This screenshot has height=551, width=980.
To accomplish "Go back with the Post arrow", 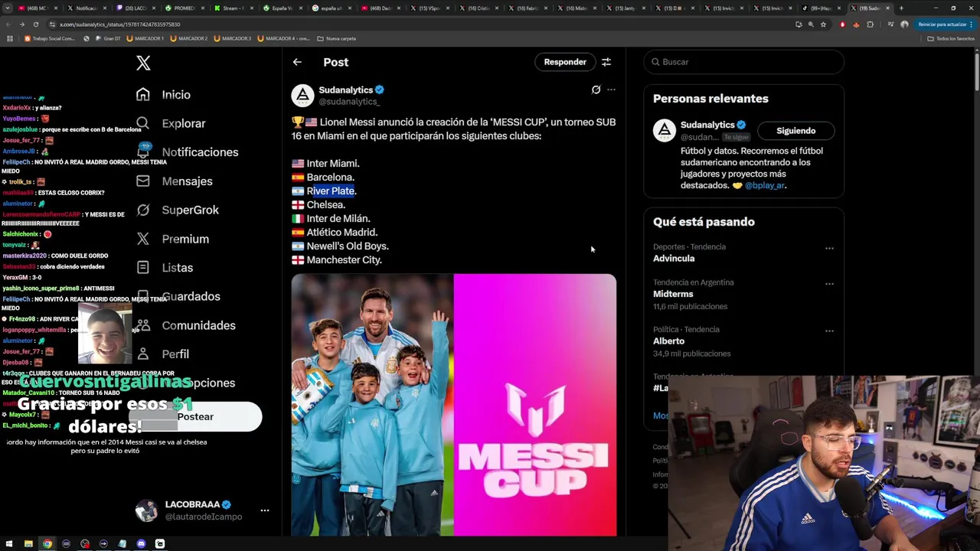I will [297, 62].
